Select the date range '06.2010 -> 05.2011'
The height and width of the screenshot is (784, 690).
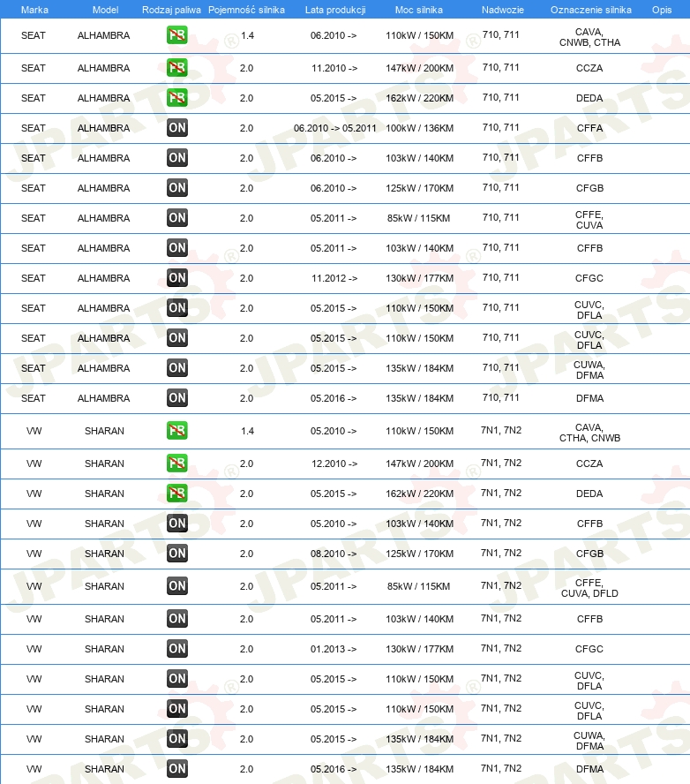click(x=334, y=128)
